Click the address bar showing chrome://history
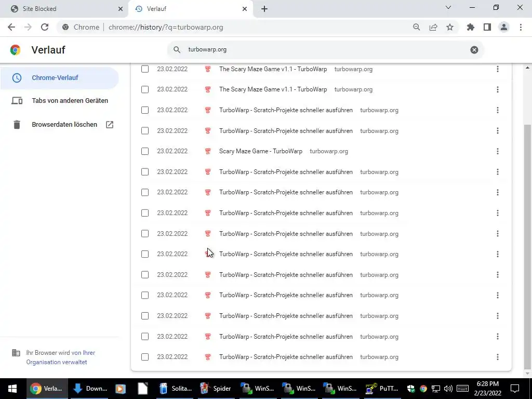This screenshot has width=532, height=399. coord(258,27)
